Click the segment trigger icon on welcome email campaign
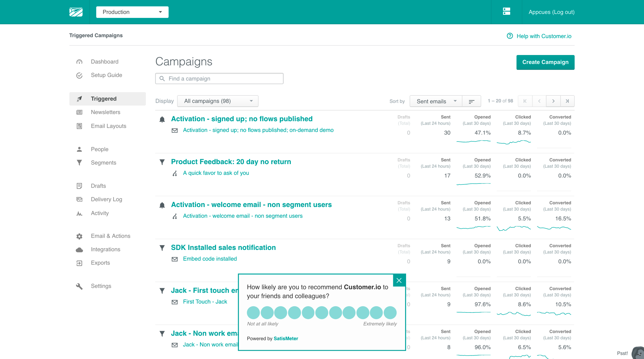 click(175, 216)
